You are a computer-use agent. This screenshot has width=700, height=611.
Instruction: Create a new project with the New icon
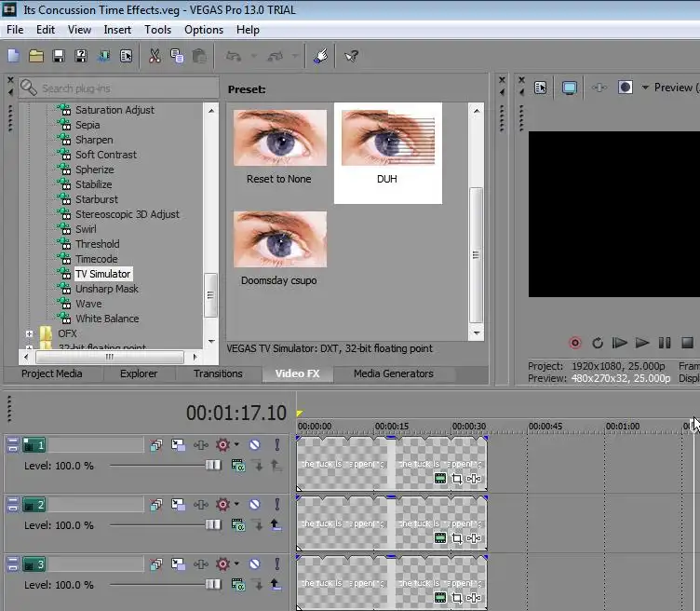point(14,56)
